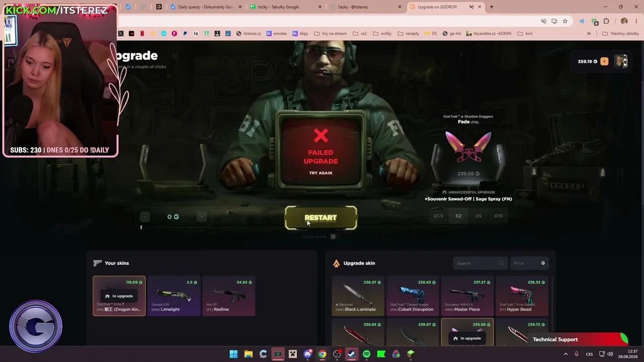This screenshot has width=644, height=362.
Task: Select the X1.5 multiplier
Action: tap(438, 216)
